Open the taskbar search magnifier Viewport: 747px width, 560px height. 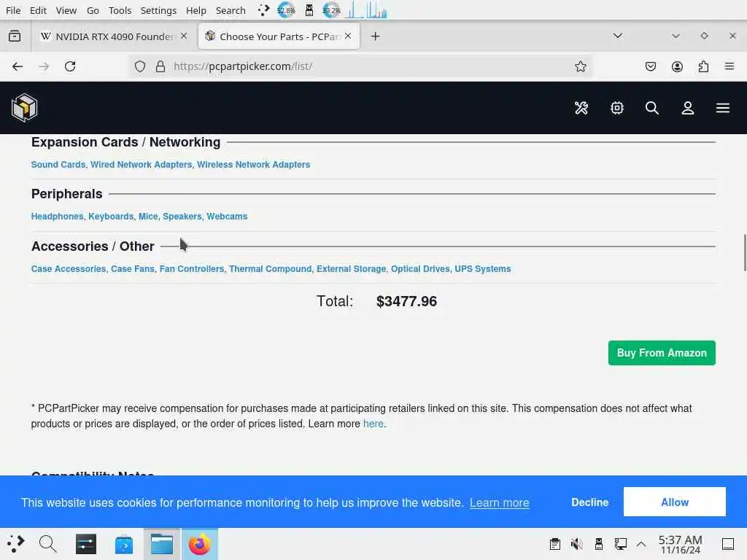(x=47, y=544)
